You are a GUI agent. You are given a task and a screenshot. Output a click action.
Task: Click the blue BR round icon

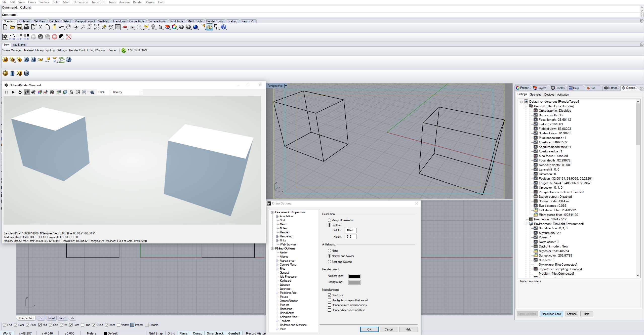pyautogui.click(x=26, y=73)
